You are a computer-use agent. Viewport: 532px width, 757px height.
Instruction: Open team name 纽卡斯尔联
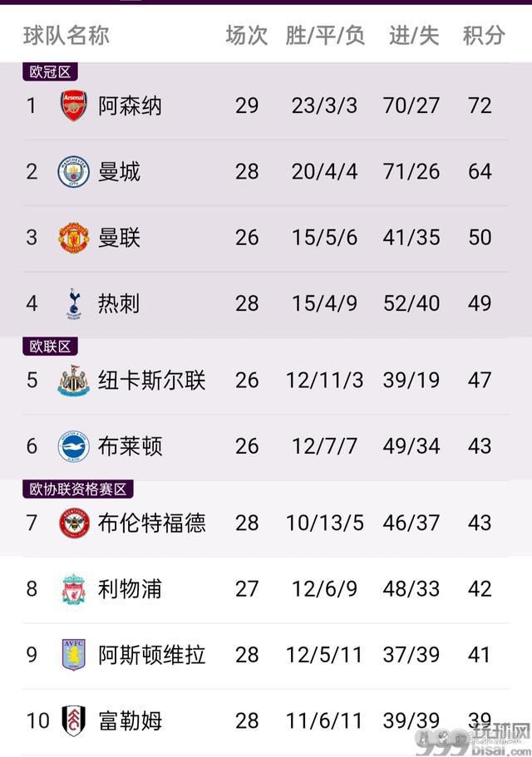[x=151, y=381]
